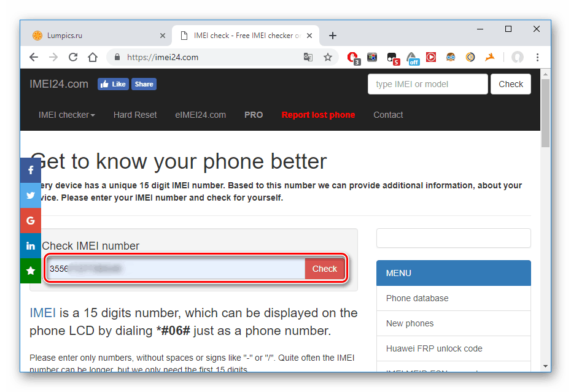
Task: Click the IMEI24.com site logo
Action: [59, 84]
